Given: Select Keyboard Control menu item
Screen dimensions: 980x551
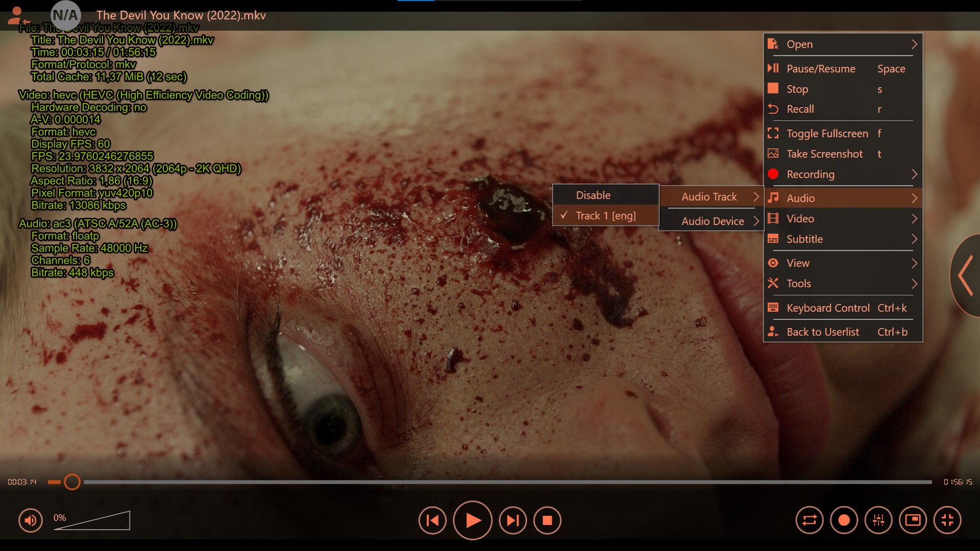Looking at the screenshot, I should coord(843,308).
